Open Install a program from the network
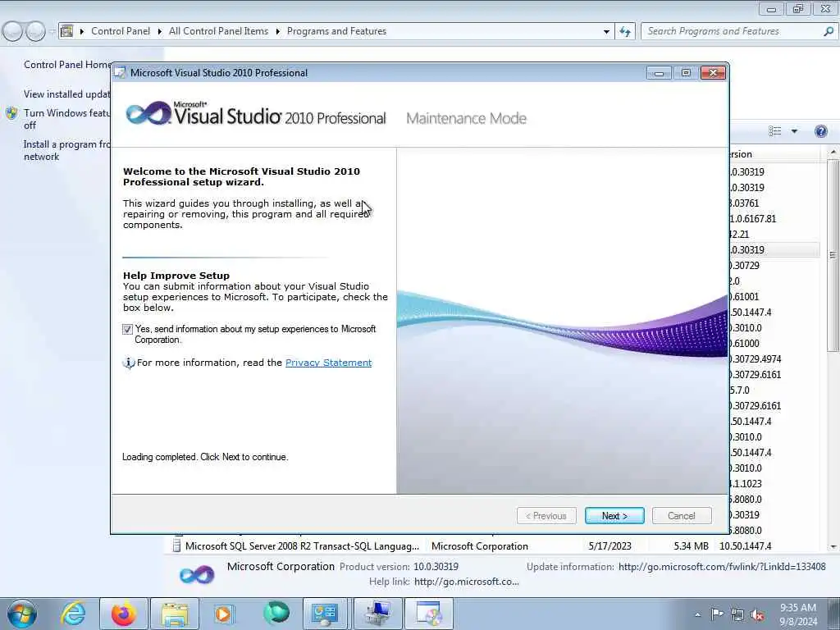 (67, 151)
